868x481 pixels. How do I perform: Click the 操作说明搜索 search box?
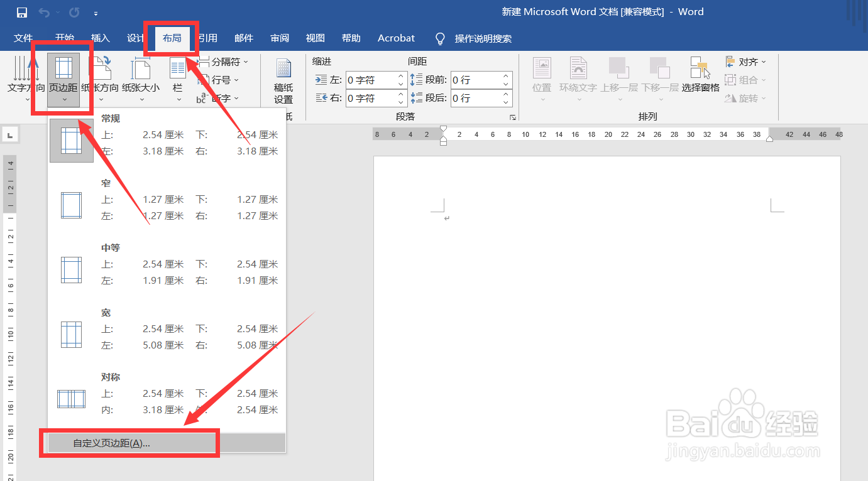tap(483, 38)
